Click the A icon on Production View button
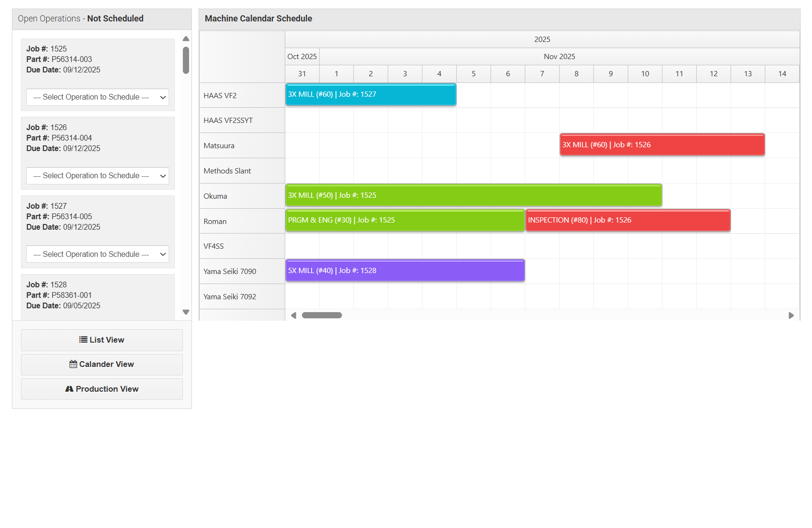The width and height of the screenshot is (812, 528). pyautogui.click(x=70, y=389)
